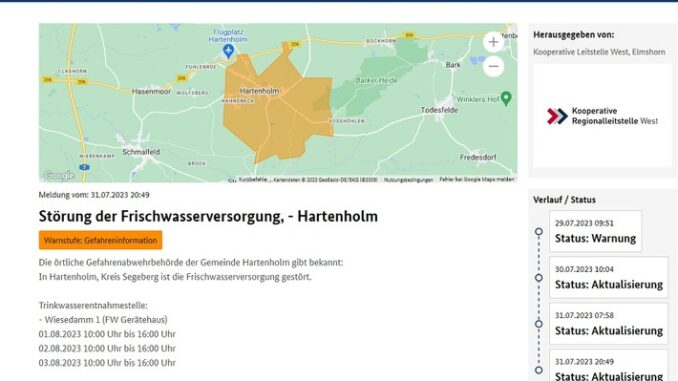Open the Nutzungsbedingungen map link
The width and height of the screenshot is (678, 381).
409,179
